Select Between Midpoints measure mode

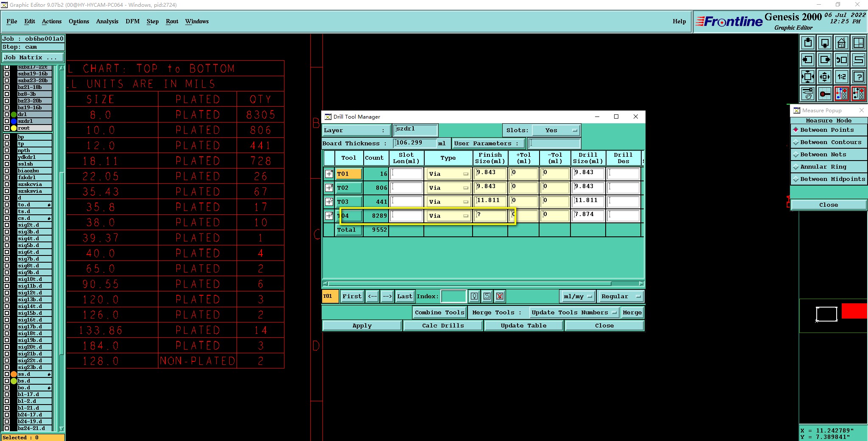pyautogui.click(x=829, y=179)
